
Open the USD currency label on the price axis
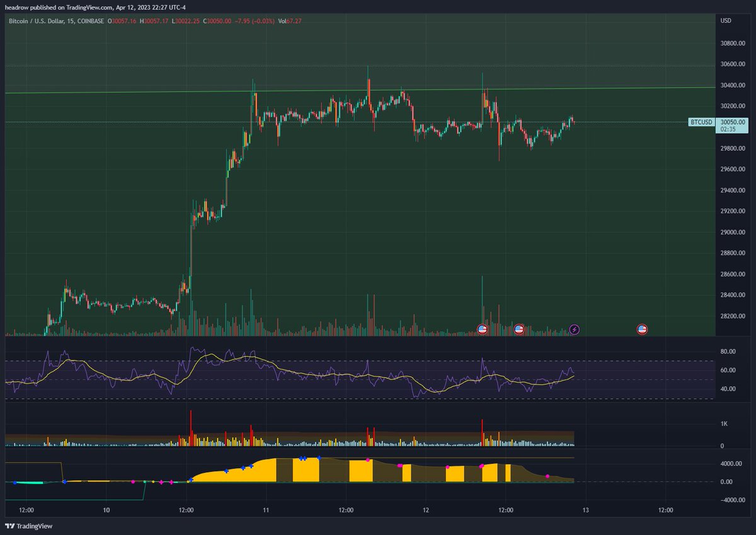726,21
